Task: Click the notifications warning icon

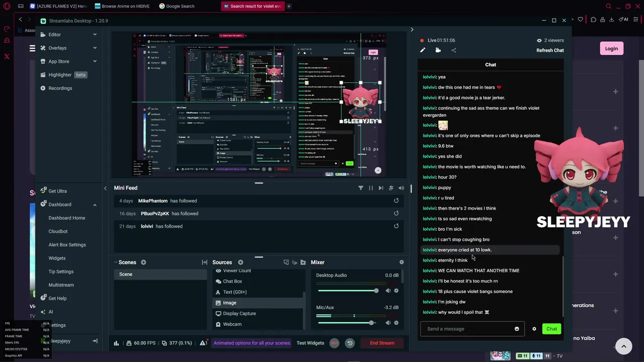Action: 203,343
